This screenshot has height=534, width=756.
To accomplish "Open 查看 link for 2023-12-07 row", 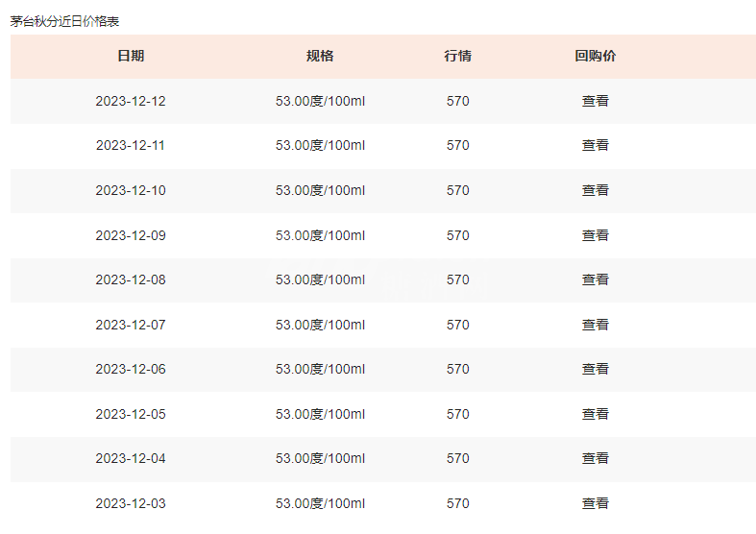I will point(595,325).
